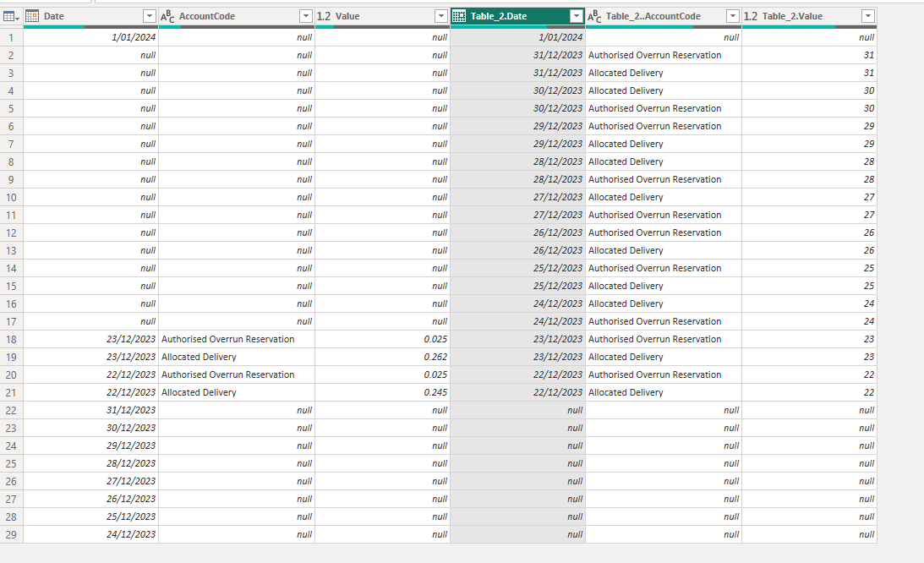Click Table_2..AccountCode Allocated Delivery in row 3

(x=664, y=73)
